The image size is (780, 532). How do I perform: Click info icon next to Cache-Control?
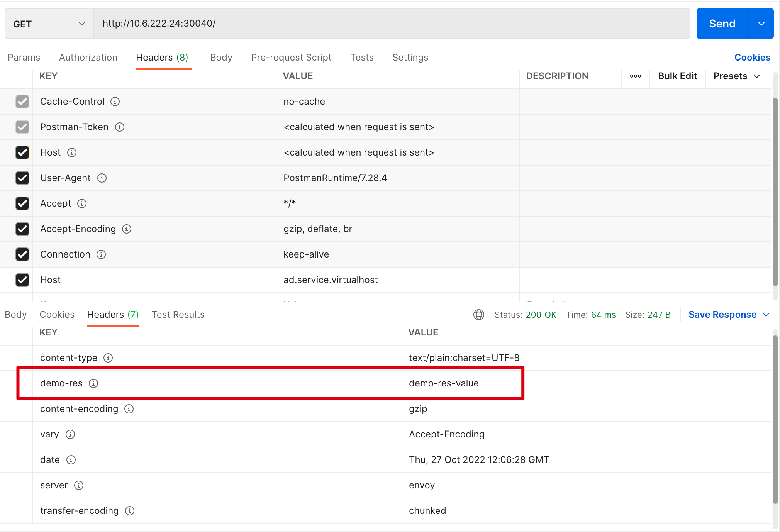pos(115,102)
